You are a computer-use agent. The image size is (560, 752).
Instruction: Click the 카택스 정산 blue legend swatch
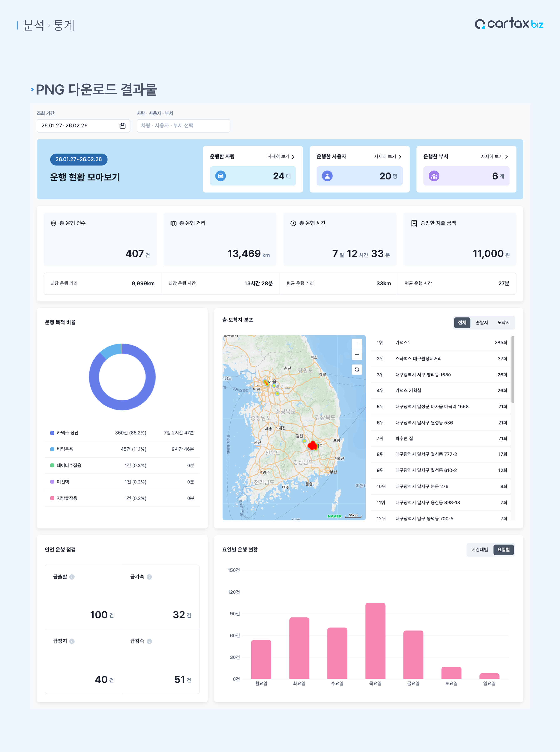coord(52,433)
